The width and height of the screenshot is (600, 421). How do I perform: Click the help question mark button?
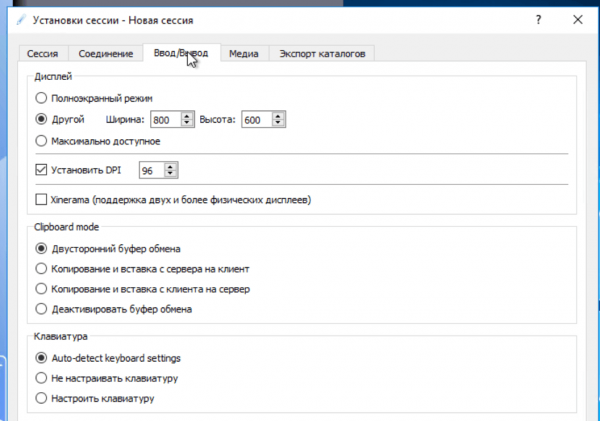pyautogui.click(x=538, y=19)
